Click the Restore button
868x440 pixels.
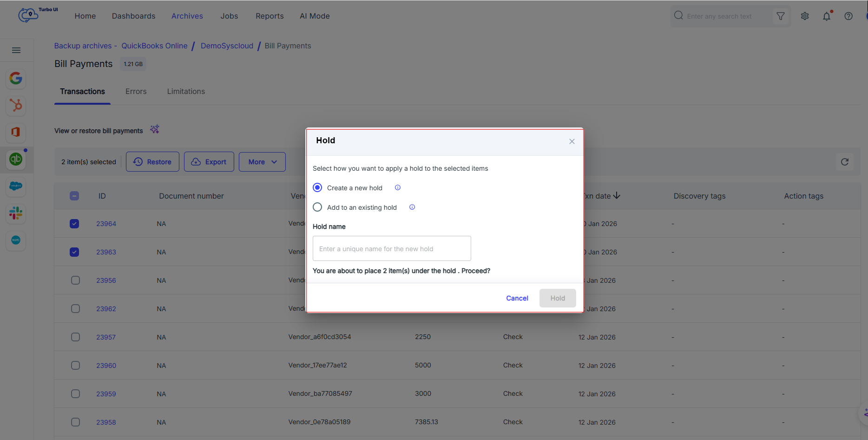coord(152,162)
